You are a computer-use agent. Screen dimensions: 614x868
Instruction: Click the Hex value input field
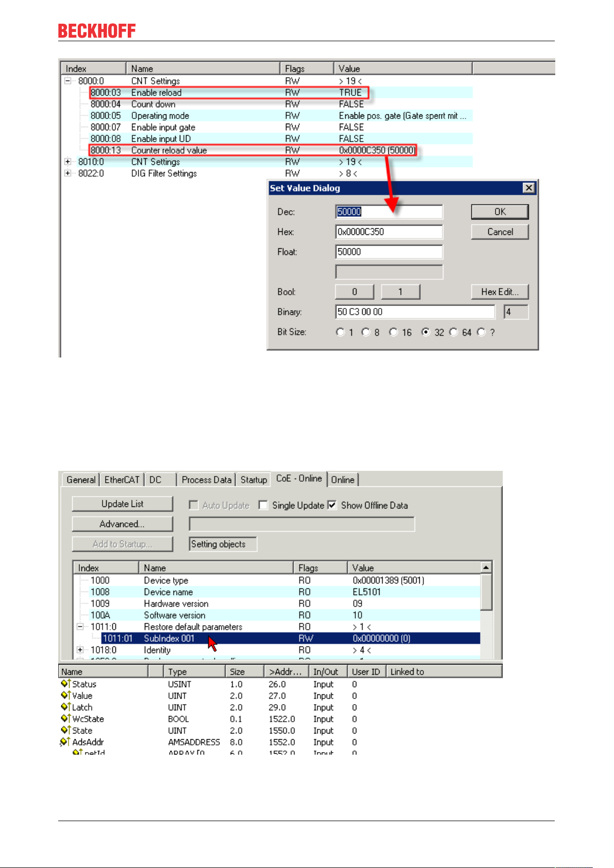(389, 232)
